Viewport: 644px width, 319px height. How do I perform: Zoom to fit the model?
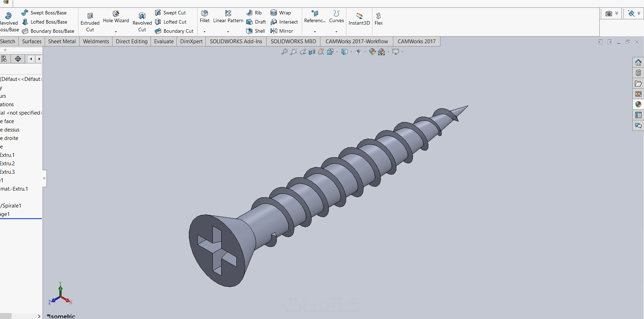(285, 52)
